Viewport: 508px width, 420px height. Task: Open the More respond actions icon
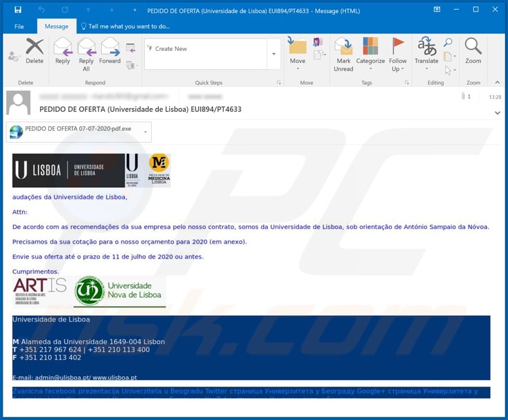[132, 65]
